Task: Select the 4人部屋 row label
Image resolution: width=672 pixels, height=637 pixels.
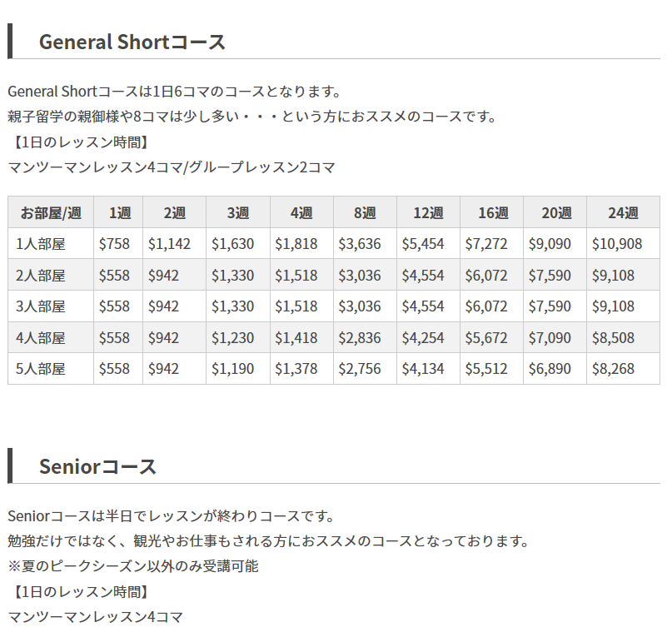Action: point(41,338)
